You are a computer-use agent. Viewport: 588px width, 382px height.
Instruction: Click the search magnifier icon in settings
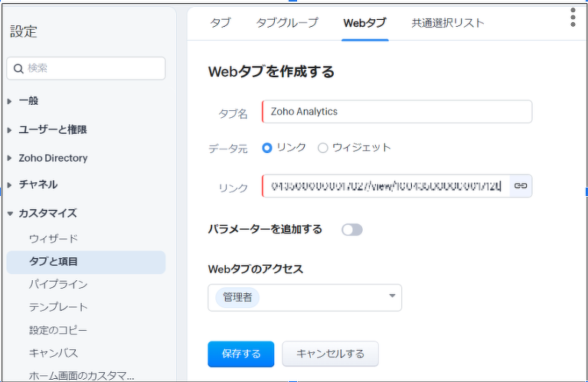coord(18,68)
